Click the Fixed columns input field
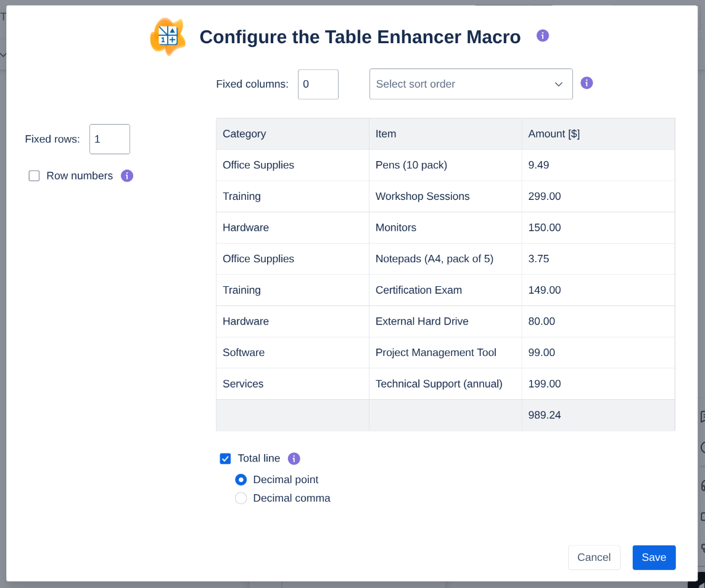This screenshot has height=588, width=705. point(318,84)
